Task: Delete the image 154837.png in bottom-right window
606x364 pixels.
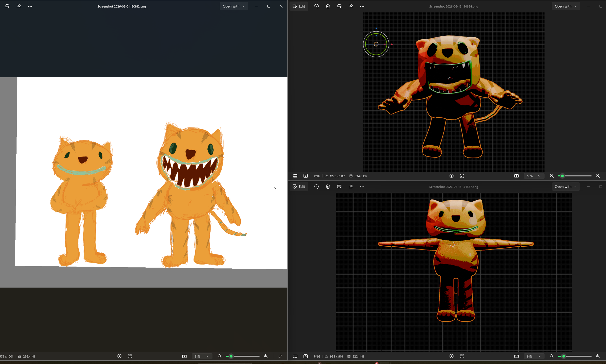Action: (328, 187)
